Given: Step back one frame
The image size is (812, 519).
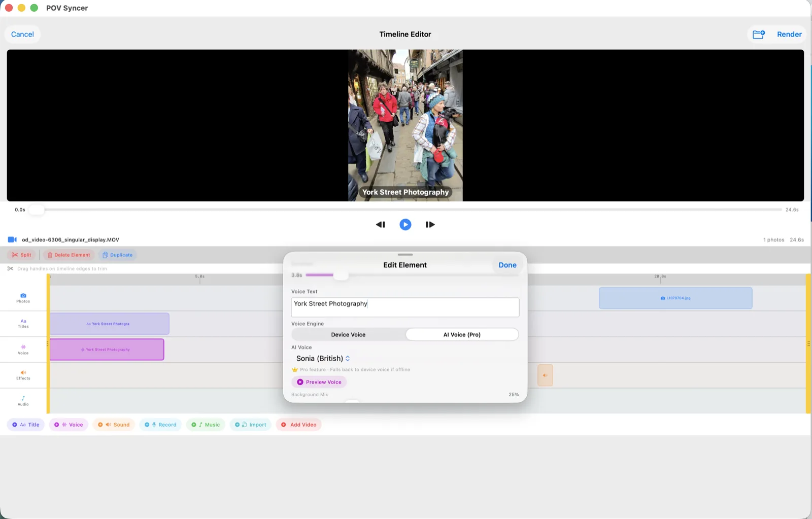Looking at the screenshot, I should 381,225.
